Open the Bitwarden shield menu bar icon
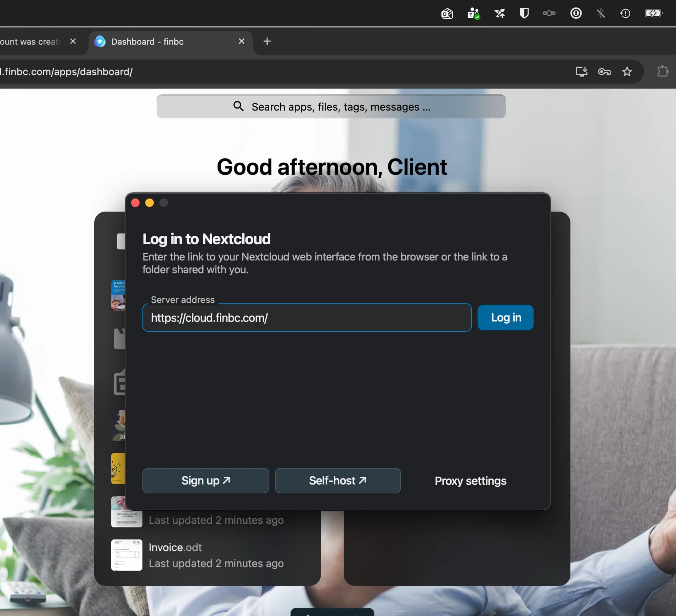The image size is (676, 616). tap(524, 13)
